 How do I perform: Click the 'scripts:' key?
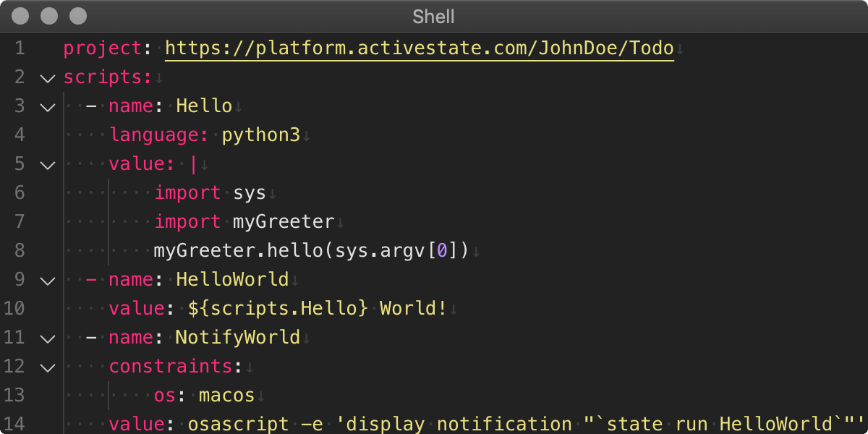tap(108, 77)
